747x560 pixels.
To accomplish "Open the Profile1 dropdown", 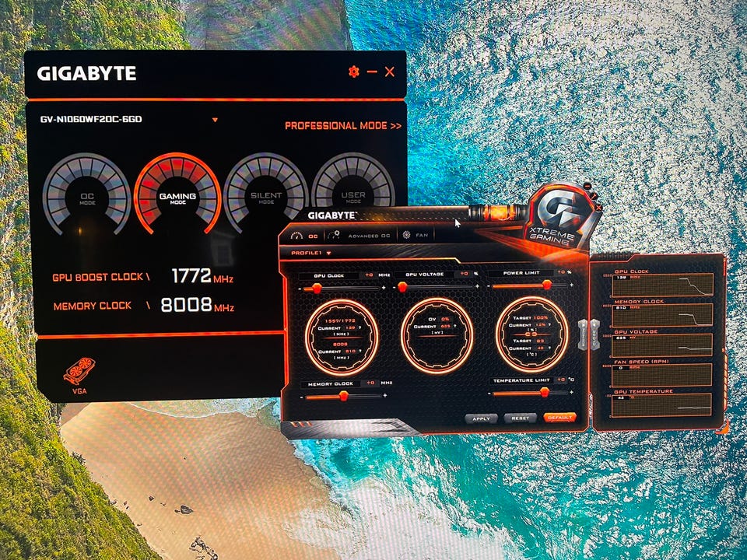I will point(311,253).
